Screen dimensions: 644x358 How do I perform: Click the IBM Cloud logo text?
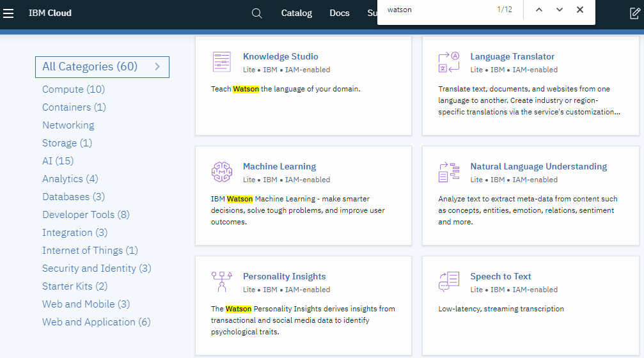pos(50,13)
